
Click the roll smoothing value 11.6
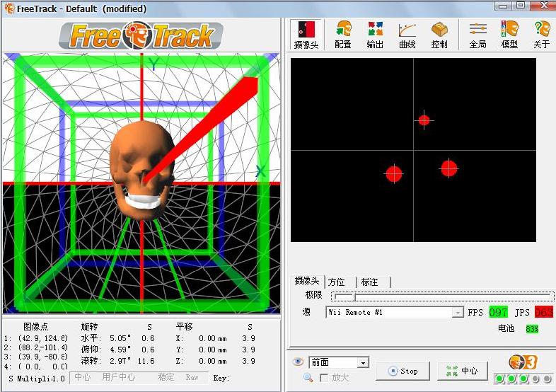pyautogui.click(x=146, y=361)
